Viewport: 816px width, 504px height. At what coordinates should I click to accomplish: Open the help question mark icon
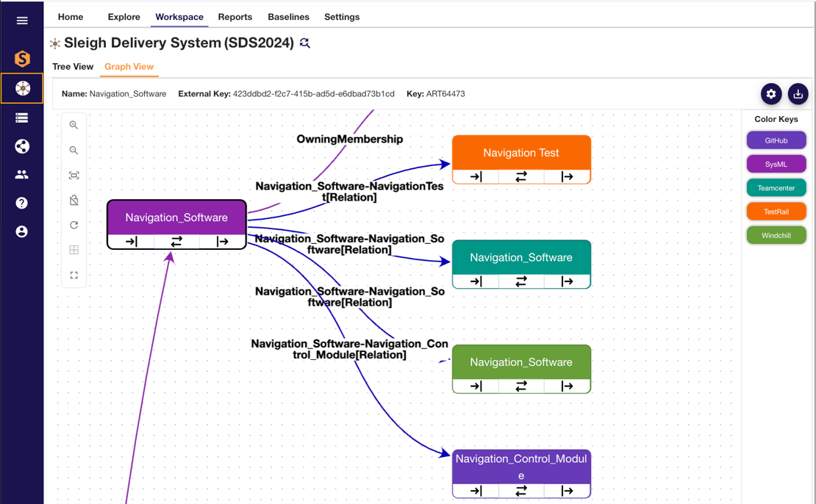click(x=22, y=203)
